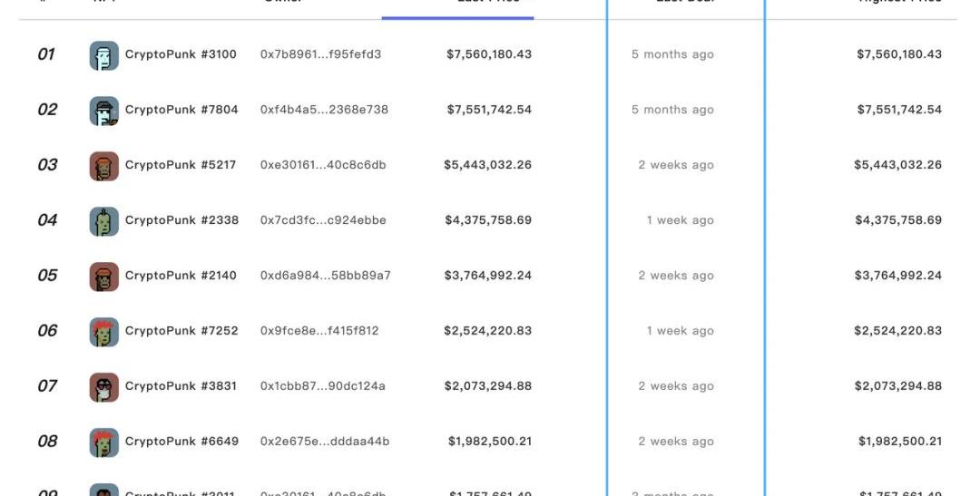Select the CryptoPunk #5217 avatar icon
This screenshot has width=980, height=496.
(x=103, y=166)
